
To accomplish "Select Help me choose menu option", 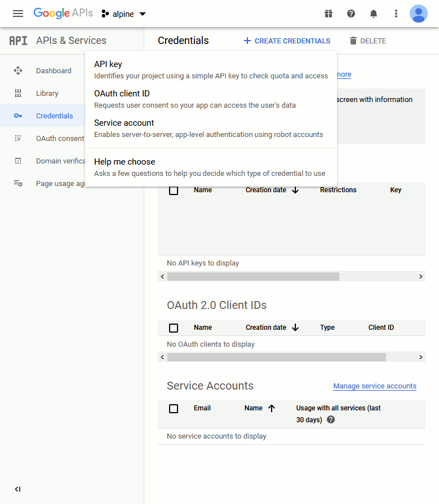I will click(x=211, y=167).
